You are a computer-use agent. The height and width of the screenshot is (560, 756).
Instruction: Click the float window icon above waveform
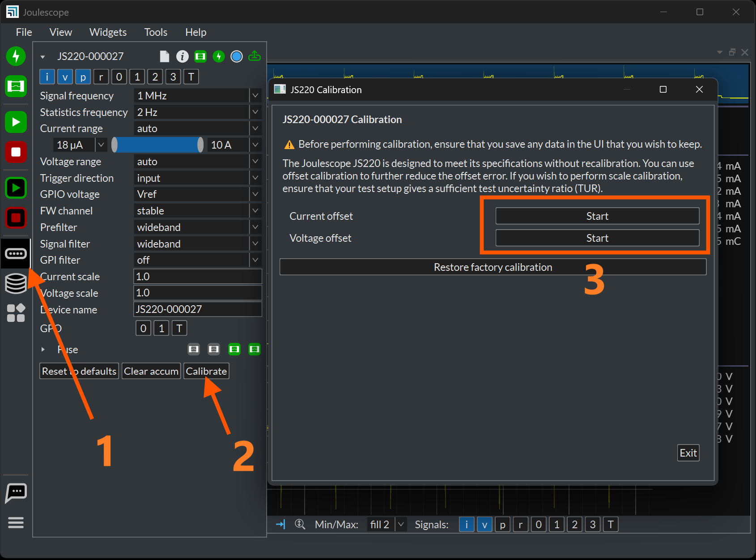point(732,52)
